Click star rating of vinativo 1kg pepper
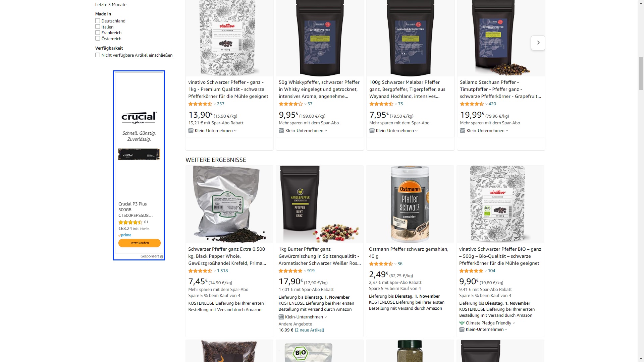644x362 pixels. [x=200, y=104]
